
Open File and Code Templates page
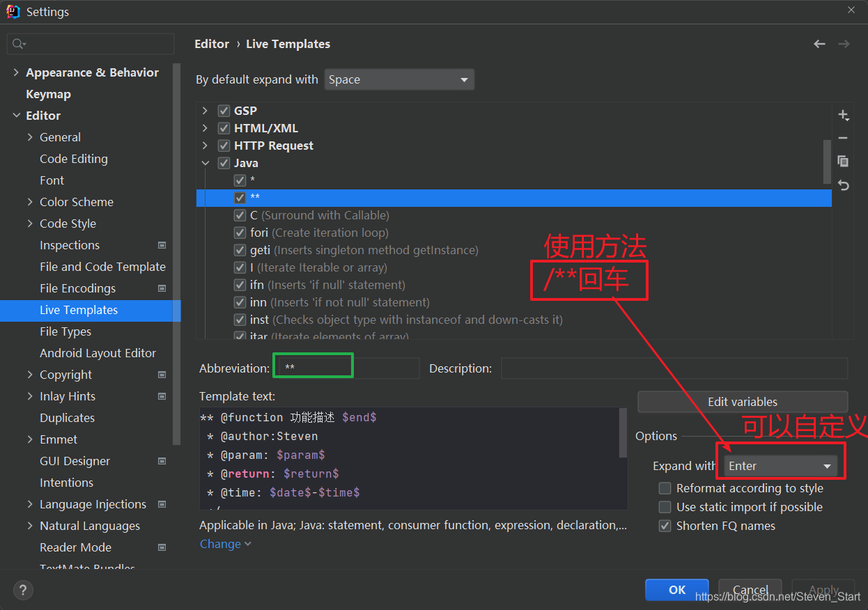(x=102, y=267)
